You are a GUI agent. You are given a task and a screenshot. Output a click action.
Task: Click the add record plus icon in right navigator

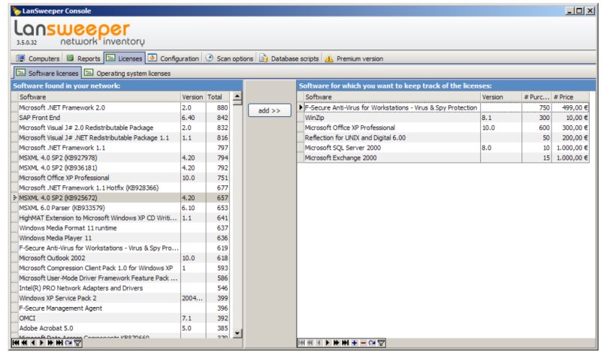[x=354, y=343]
